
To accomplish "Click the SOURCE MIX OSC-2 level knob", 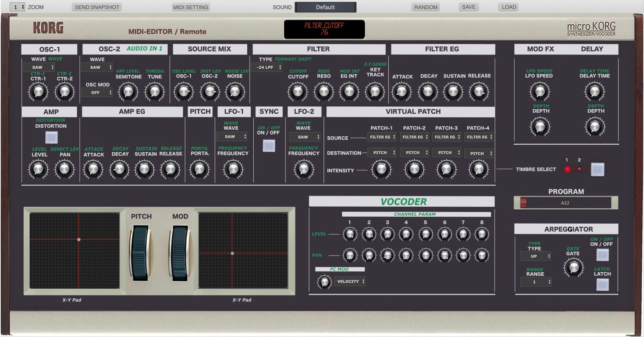I will point(209,91).
